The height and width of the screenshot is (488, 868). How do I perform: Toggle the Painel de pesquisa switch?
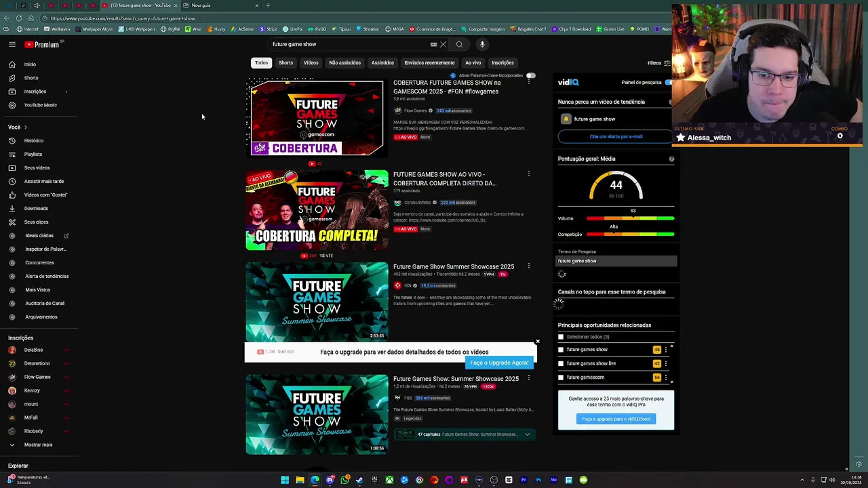click(x=668, y=83)
